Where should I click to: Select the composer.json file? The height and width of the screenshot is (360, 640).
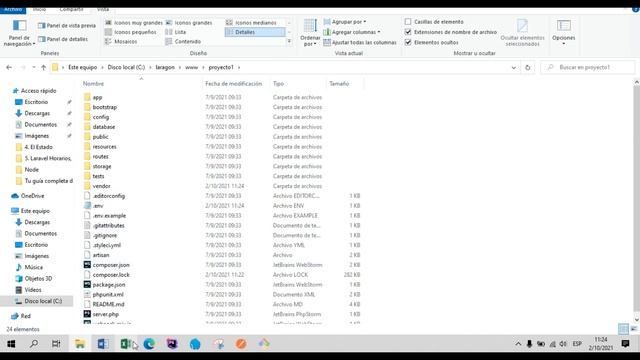tap(111, 265)
